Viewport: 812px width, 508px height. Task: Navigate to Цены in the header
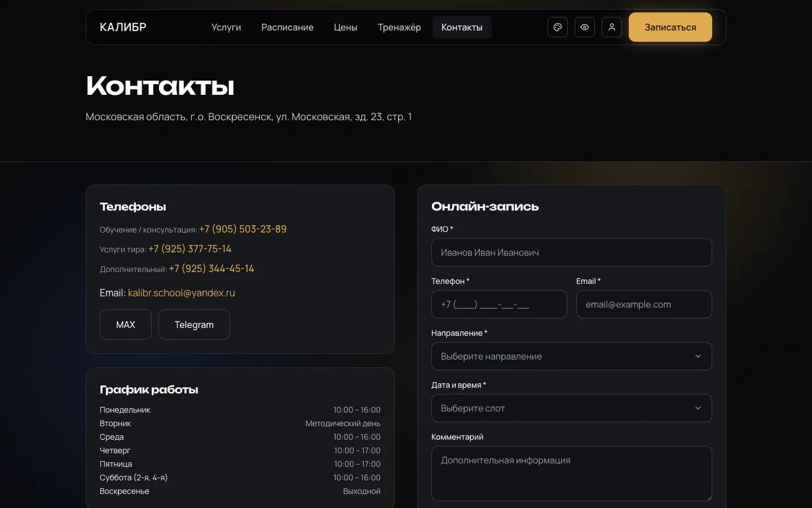pyautogui.click(x=346, y=27)
